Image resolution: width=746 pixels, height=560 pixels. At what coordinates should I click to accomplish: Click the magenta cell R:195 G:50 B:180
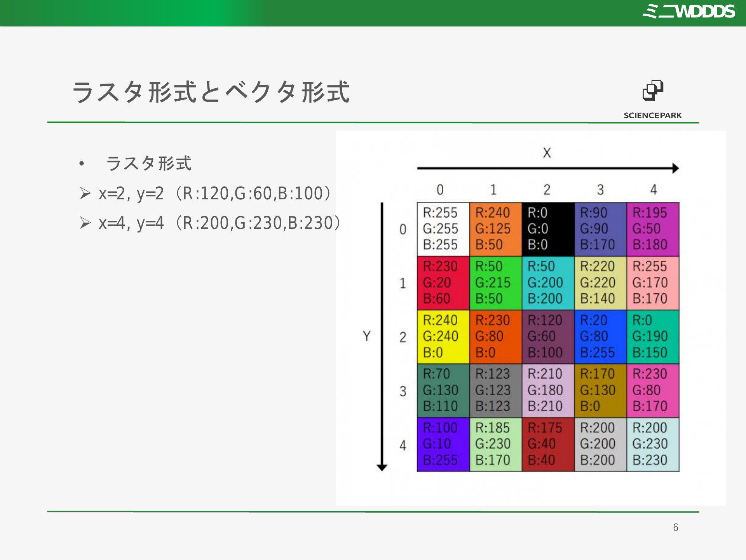pyautogui.click(x=653, y=229)
